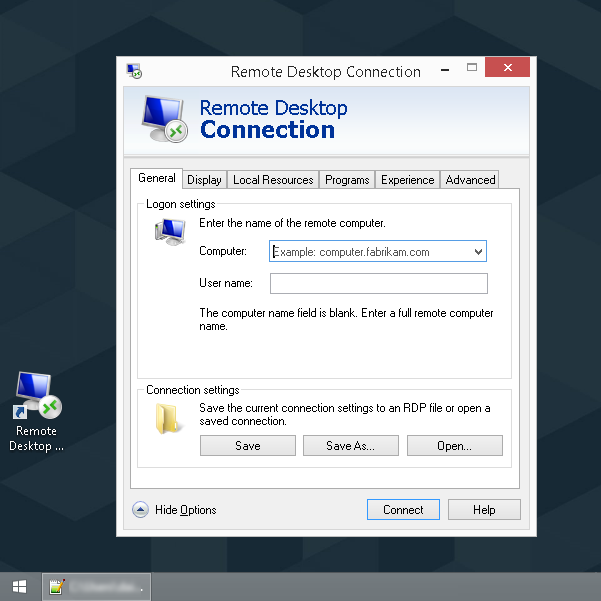Click the Connect button
Screen dimensions: 601x601
click(x=403, y=509)
